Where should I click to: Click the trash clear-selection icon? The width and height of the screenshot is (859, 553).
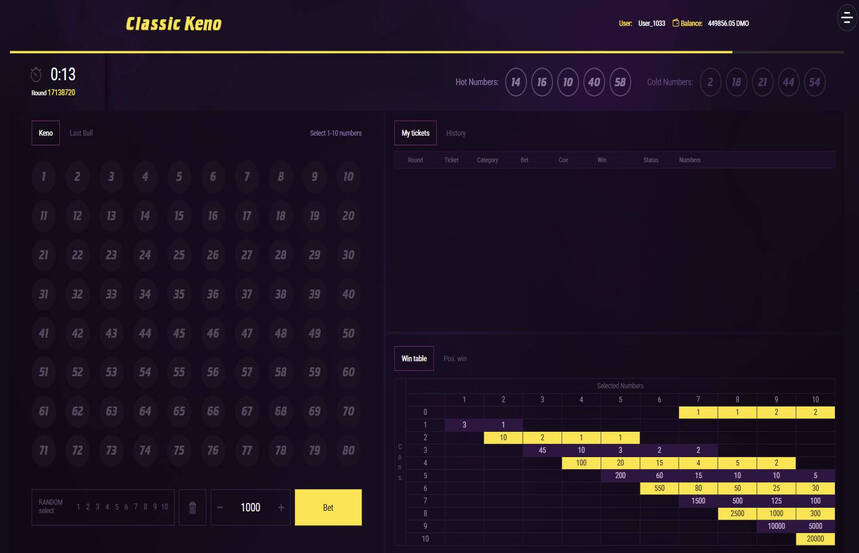(x=192, y=508)
